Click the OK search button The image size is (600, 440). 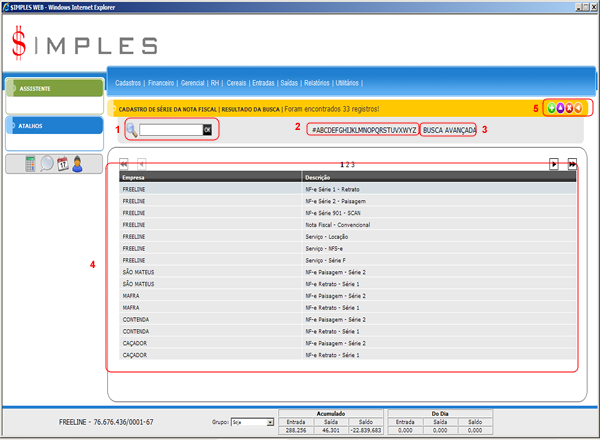tap(208, 129)
